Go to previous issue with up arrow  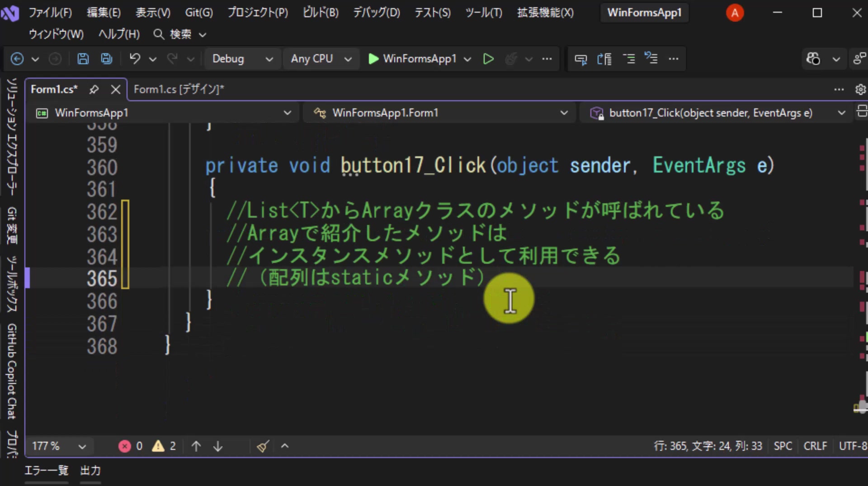pyautogui.click(x=196, y=446)
